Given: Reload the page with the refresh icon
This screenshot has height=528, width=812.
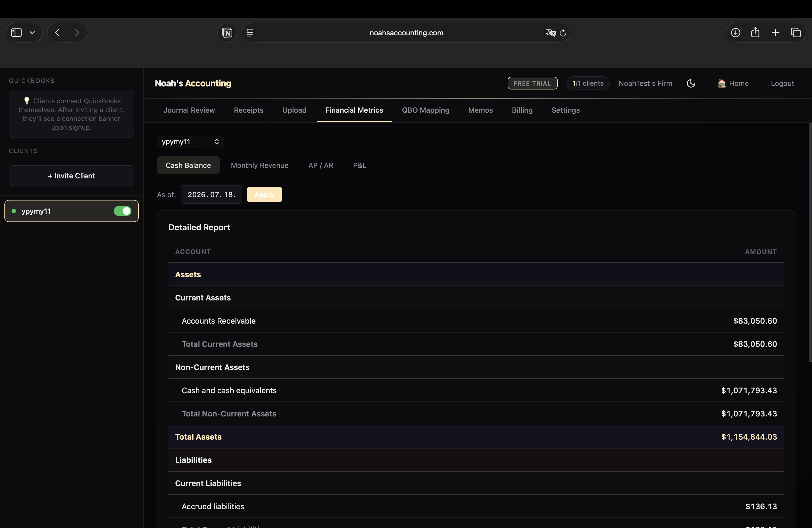Looking at the screenshot, I should tap(563, 32).
